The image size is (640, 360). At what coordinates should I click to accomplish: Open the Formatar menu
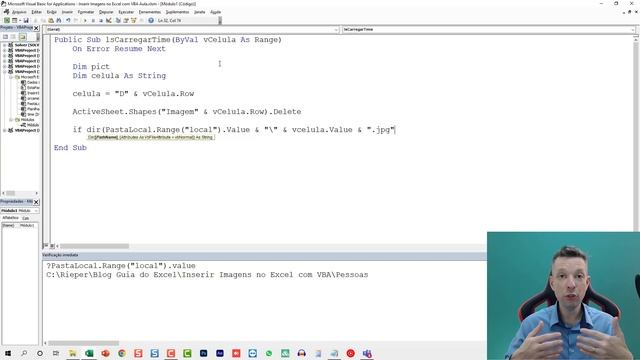pos(86,12)
